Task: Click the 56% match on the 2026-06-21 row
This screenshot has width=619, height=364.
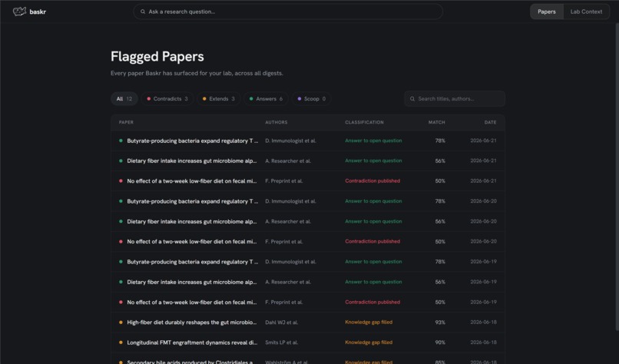Action: 440,161
